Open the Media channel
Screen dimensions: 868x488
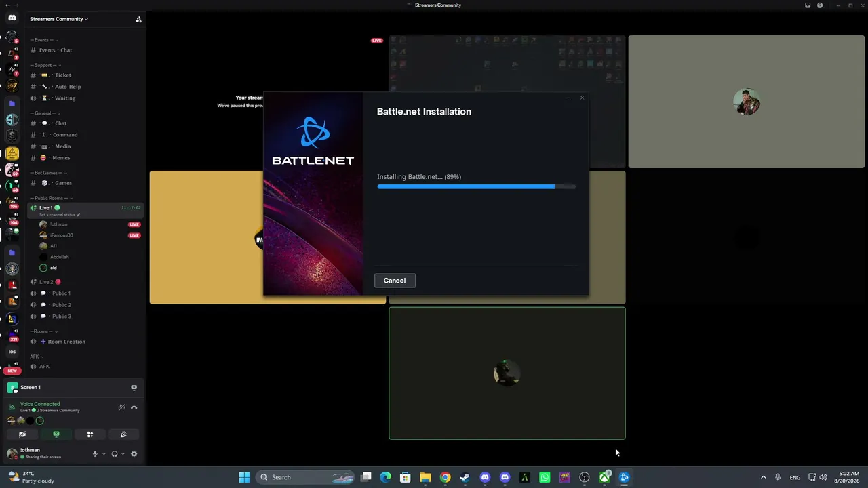(x=85, y=146)
